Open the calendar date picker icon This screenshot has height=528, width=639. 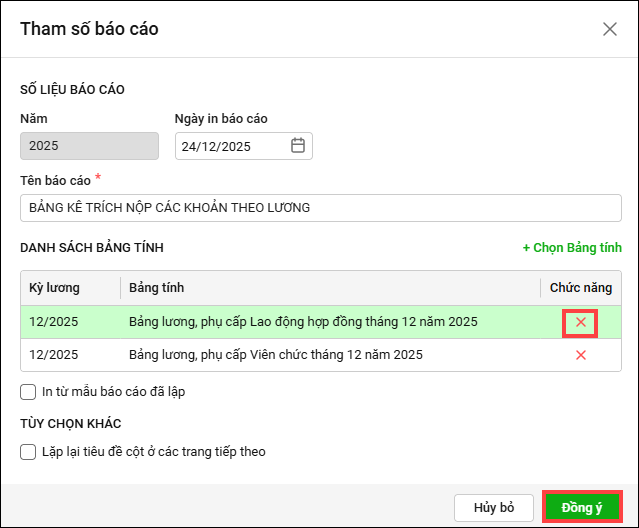click(297, 146)
